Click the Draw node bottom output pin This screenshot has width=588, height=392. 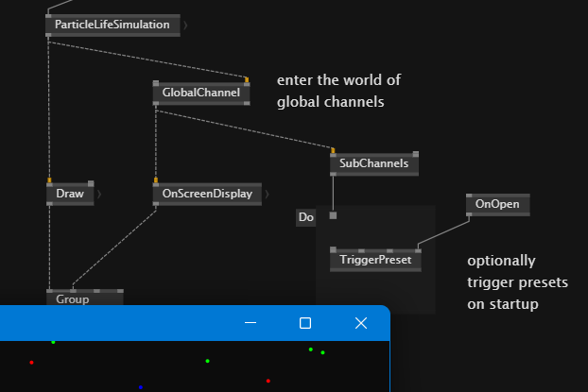49,204
